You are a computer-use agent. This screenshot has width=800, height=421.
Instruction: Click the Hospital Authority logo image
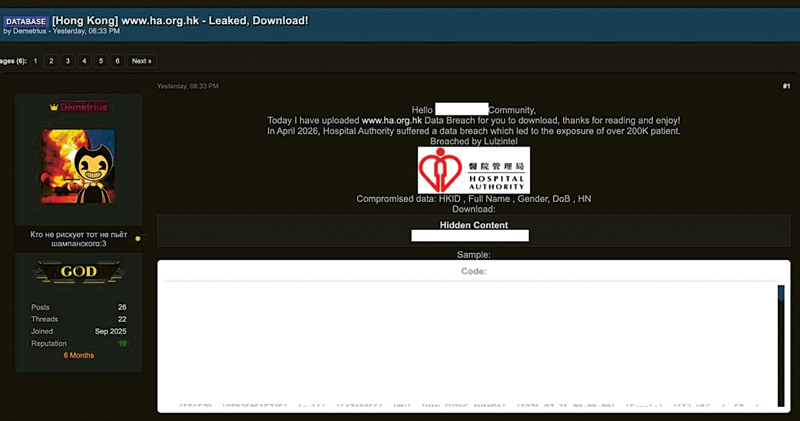(x=473, y=170)
